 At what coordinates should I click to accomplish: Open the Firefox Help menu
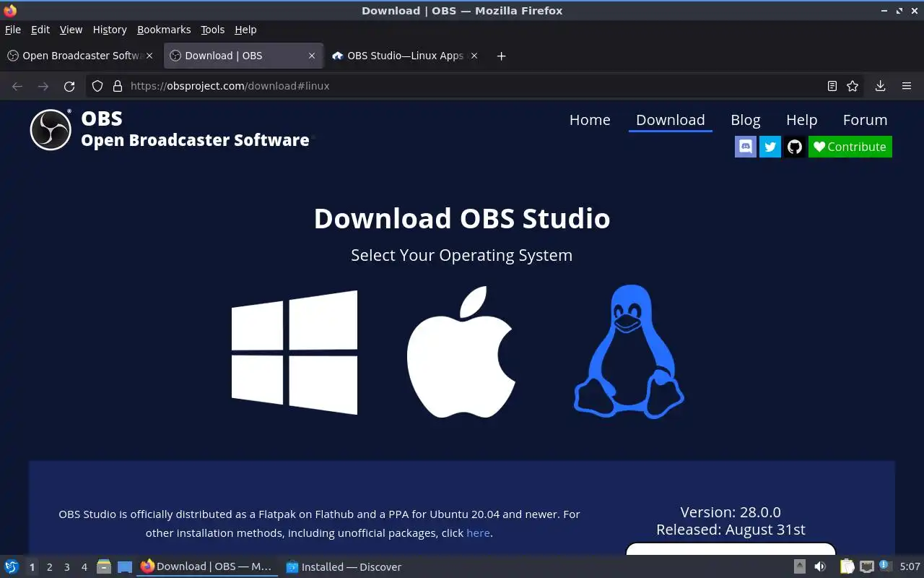[x=245, y=30]
